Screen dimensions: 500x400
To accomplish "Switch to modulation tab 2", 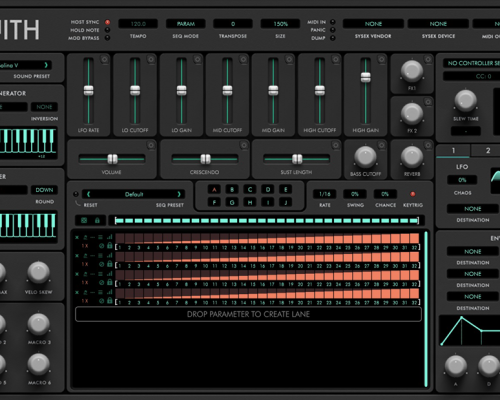I will [x=487, y=151].
